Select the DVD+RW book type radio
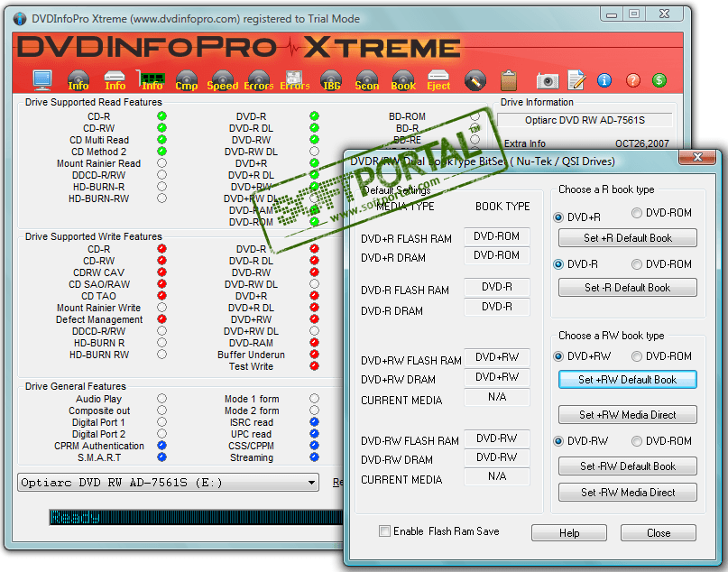Screen dimensions: 728x572 (558, 356)
